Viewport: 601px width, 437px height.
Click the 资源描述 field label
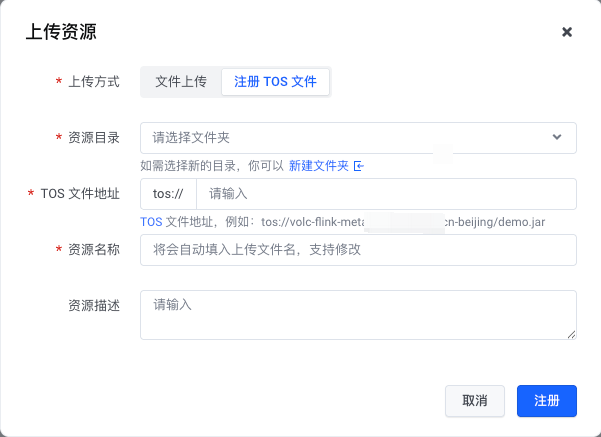(x=94, y=306)
